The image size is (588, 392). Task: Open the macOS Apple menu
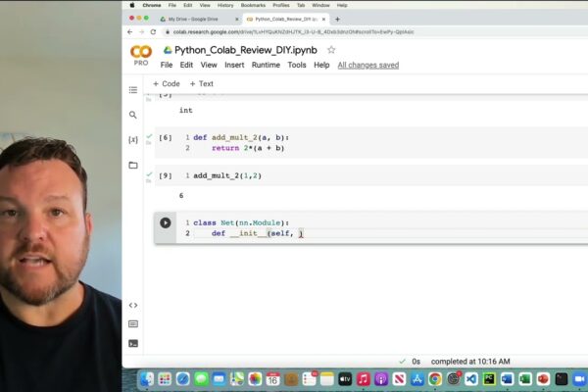click(x=132, y=5)
